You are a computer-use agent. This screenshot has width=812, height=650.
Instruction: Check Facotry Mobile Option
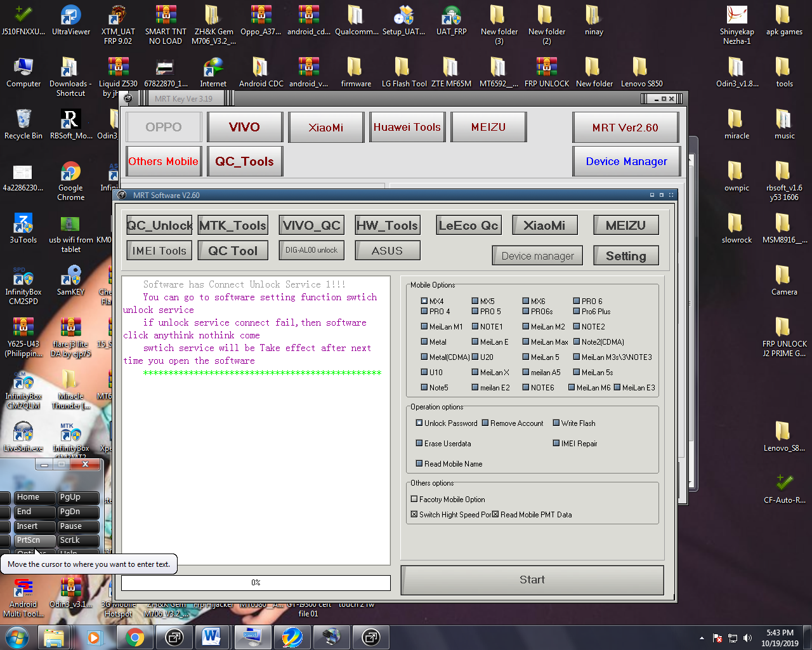point(414,499)
